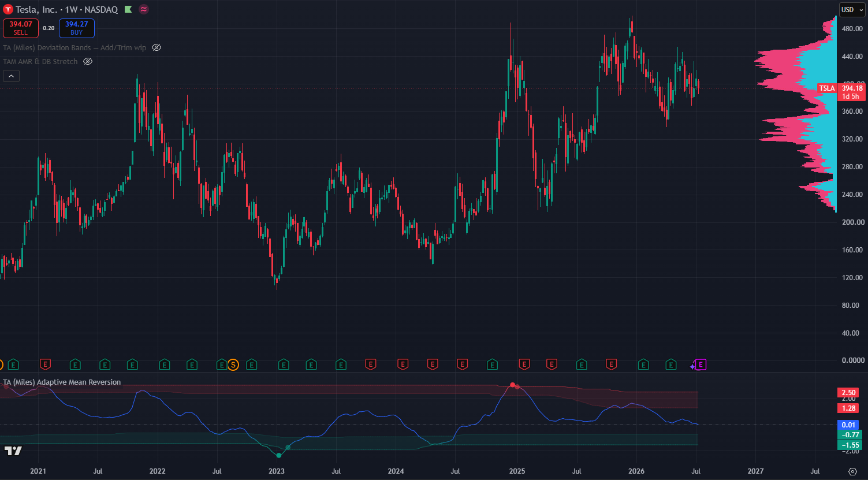Image resolution: width=868 pixels, height=480 pixels.
Task: Click the earliest red earnings marker
Action: [x=45, y=364]
